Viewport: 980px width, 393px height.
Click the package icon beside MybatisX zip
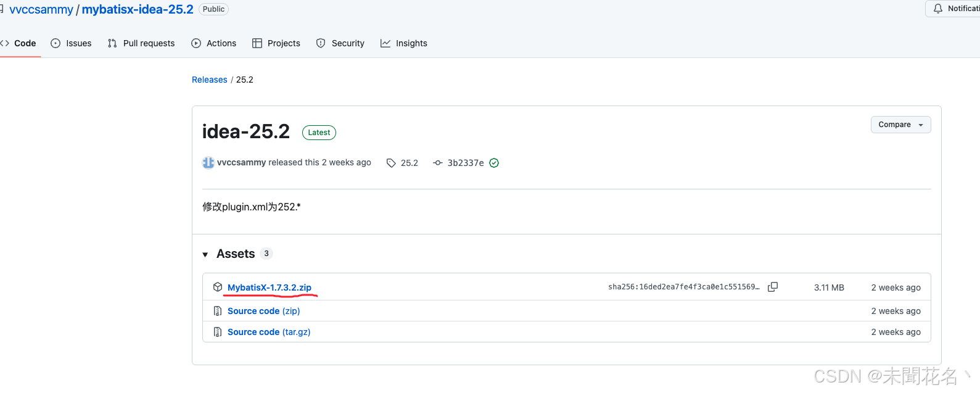[218, 287]
